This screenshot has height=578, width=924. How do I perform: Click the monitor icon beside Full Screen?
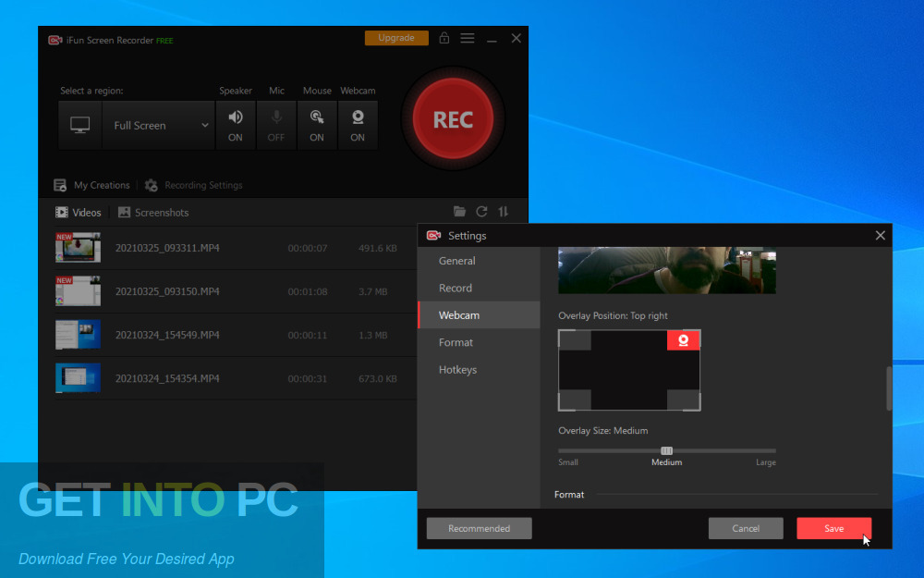(80, 125)
